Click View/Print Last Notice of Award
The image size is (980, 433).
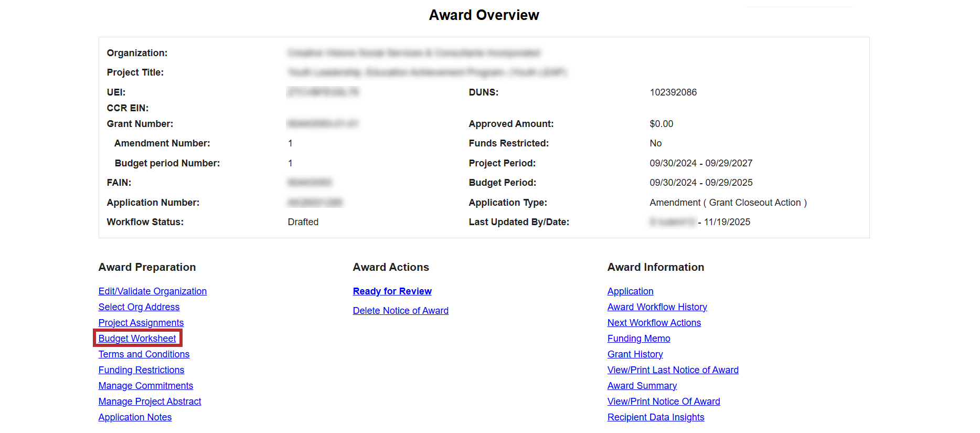(673, 370)
